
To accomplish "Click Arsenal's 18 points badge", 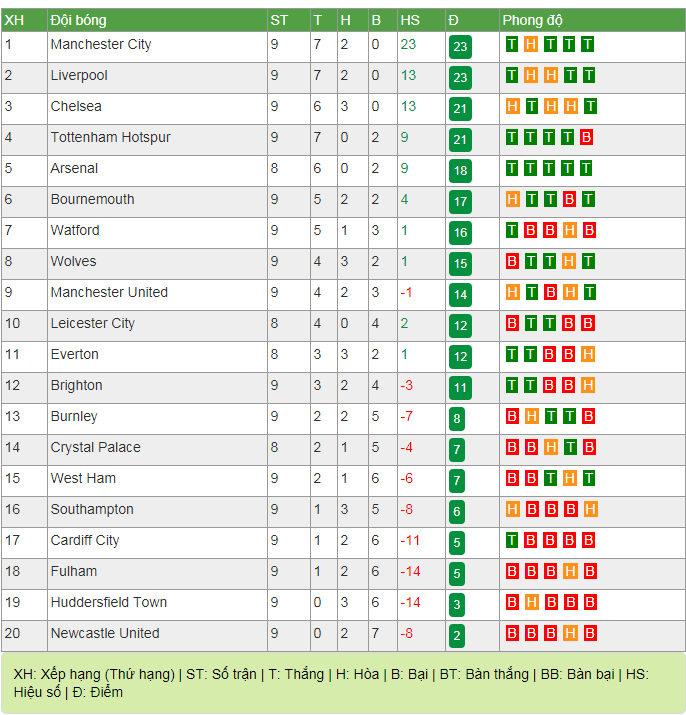I will pos(460,170).
